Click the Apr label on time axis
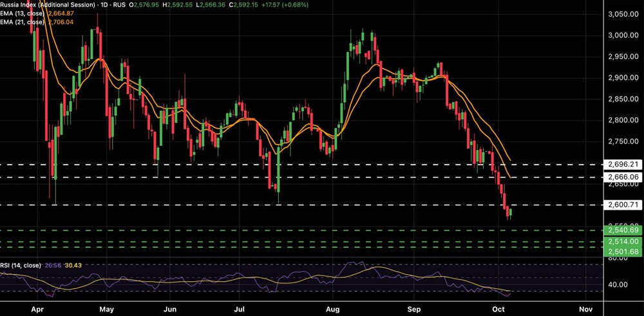Screen dimensions: 644x316 point(37,309)
